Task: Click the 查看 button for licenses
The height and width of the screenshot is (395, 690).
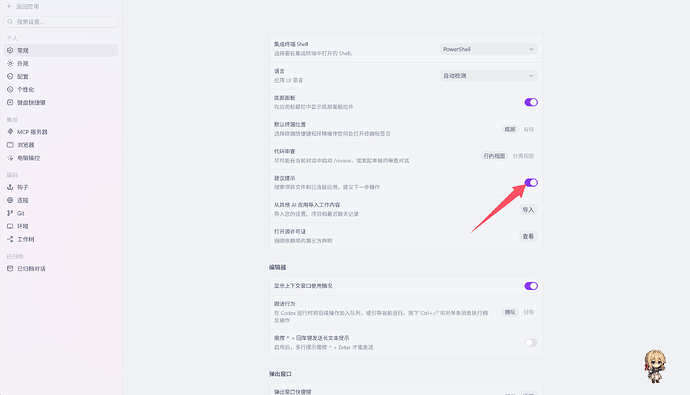Action: [x=528, y=237]
